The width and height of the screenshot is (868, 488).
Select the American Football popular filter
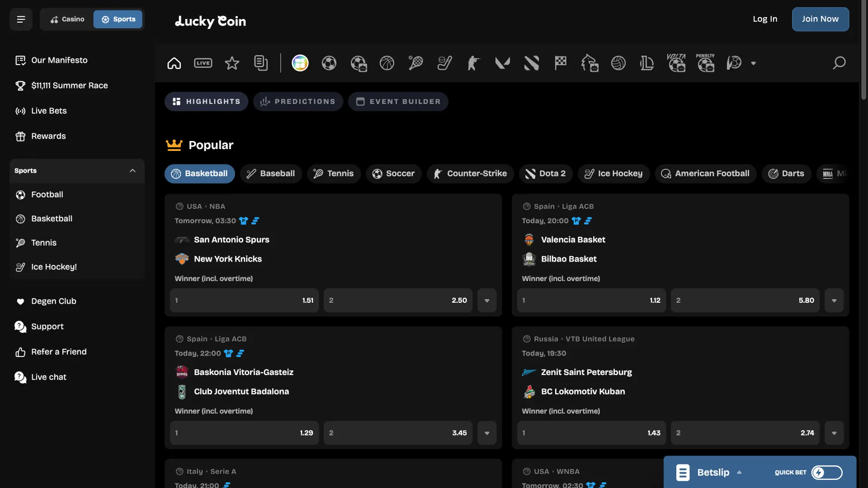705,174
